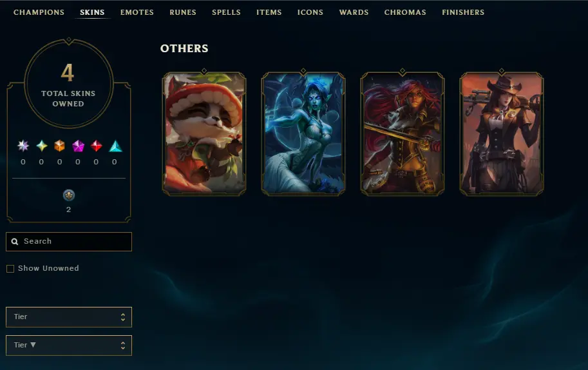The width and height of the screenshot is (588, 370).
Task: Open the Emotes tab
Action: pyautogui.click(x=137, y=12)
